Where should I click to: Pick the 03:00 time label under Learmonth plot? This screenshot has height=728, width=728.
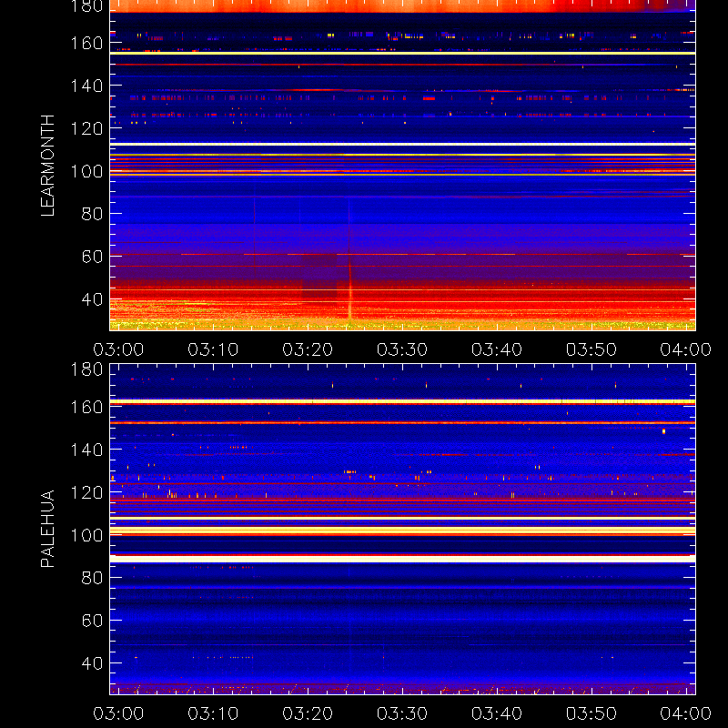coord(118,349)
